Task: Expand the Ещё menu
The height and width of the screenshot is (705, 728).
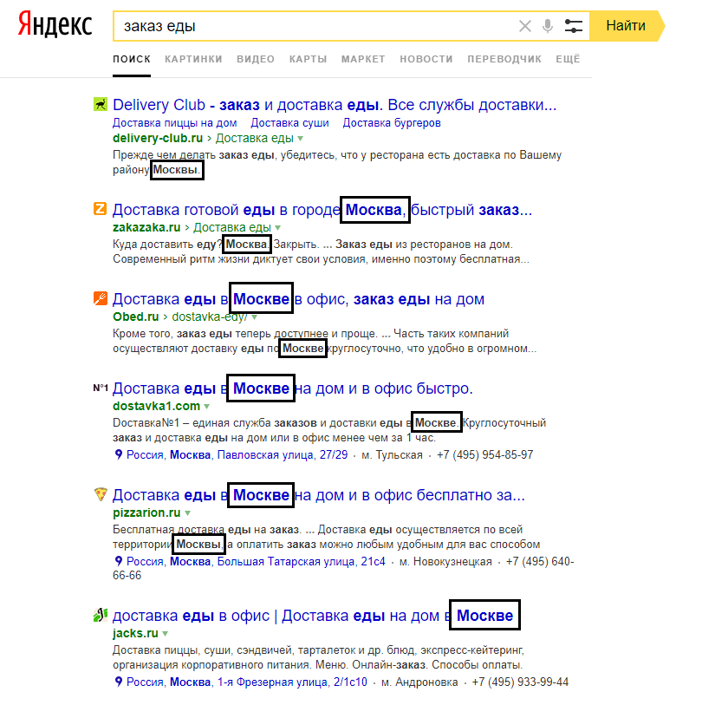Action: pos(568,59)
